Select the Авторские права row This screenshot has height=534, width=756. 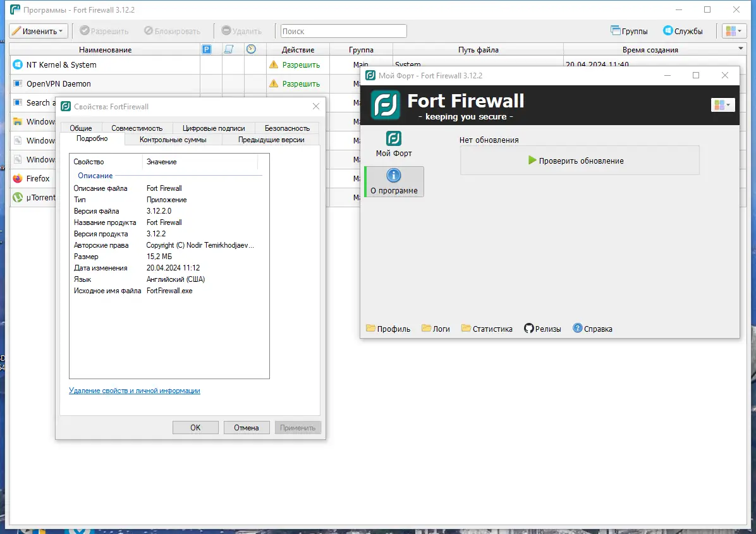166,245
